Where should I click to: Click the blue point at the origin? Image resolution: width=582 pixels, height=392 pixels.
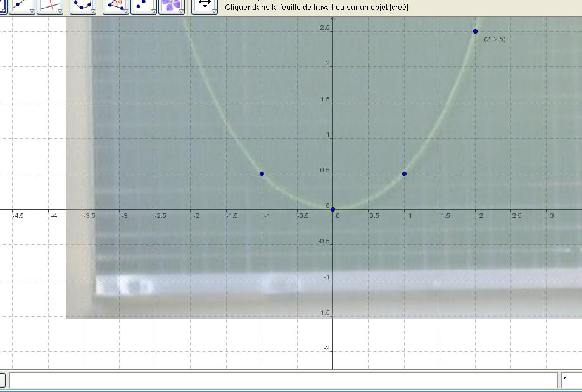[332, 210]
